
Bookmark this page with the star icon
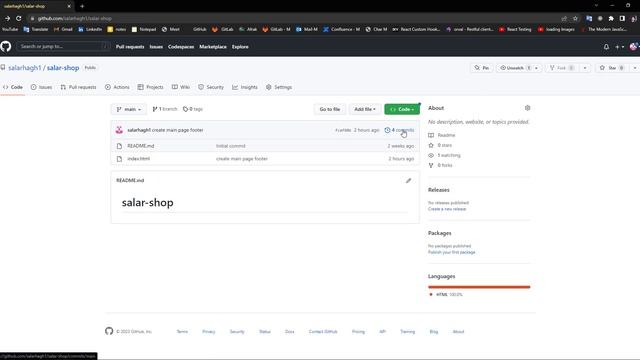[575, 18]
